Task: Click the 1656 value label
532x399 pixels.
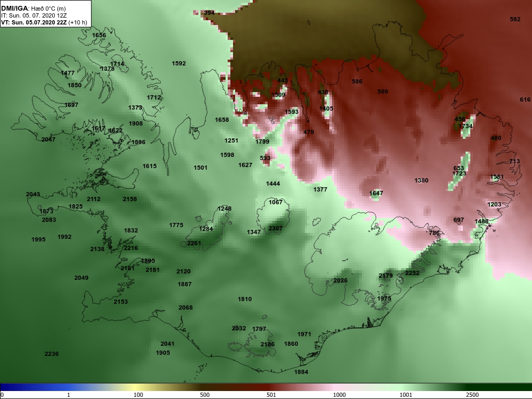Action: coord(99,35)
